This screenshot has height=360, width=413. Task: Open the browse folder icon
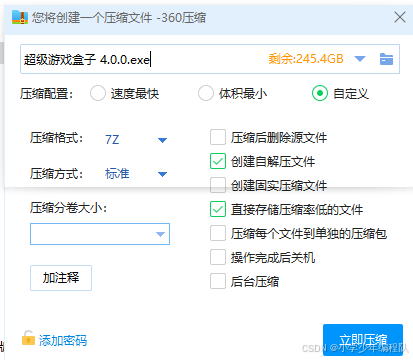[x=386, y=59]
